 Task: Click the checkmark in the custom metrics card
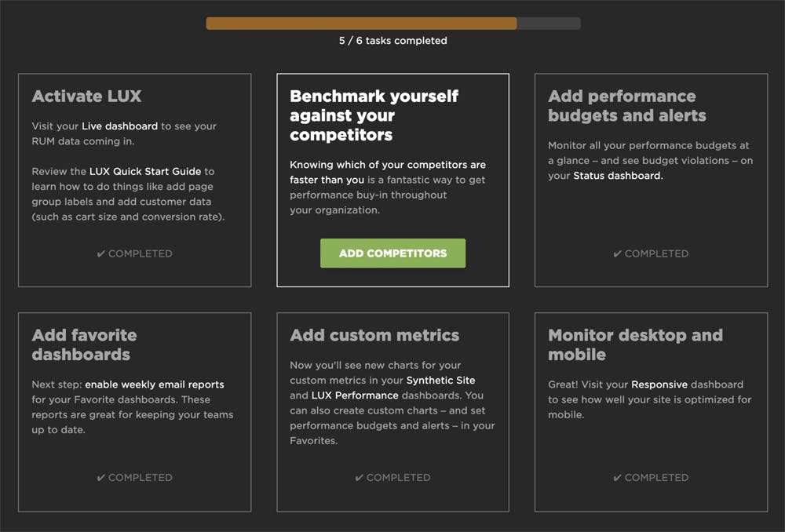[x=360, y=477]
